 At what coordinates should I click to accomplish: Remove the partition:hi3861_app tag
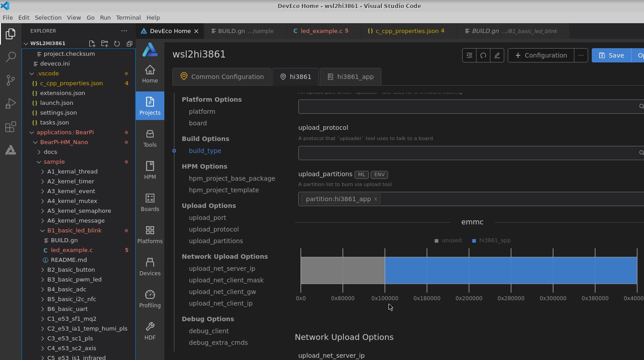(376, 199)
